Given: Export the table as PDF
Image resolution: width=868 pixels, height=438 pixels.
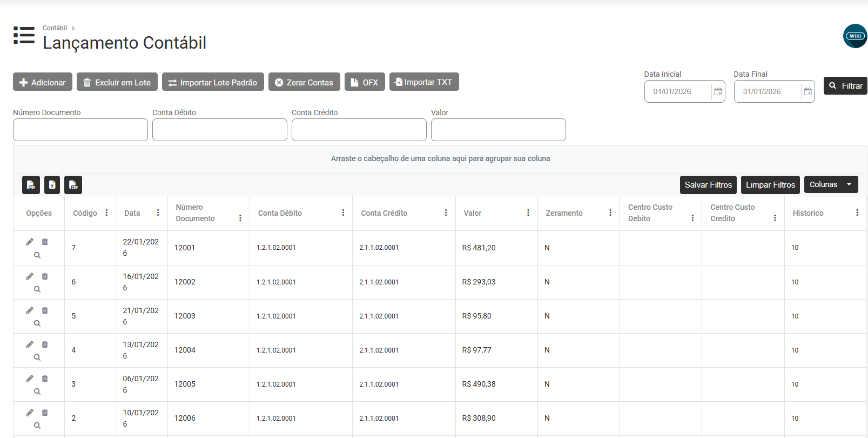Looking at the screenshot, I should 31,185.
